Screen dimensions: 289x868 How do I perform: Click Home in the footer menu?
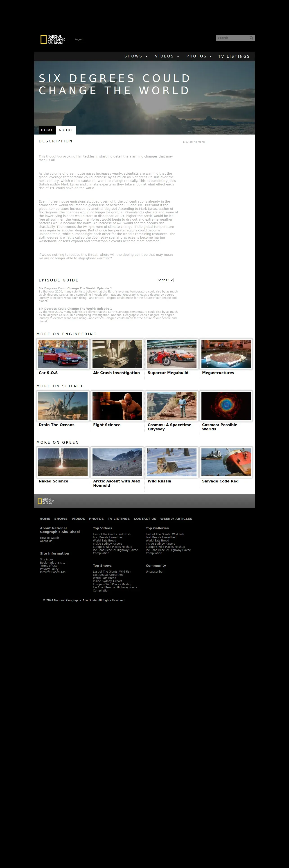(45, 519)
